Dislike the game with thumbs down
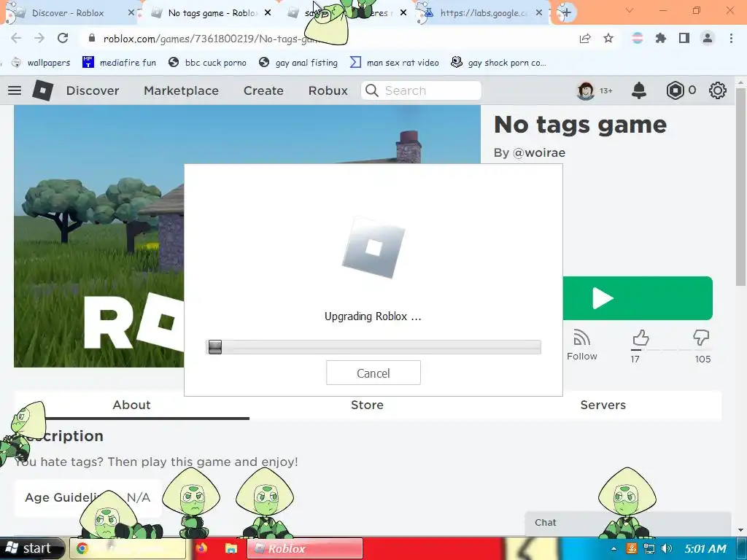This screenshot has width=747, height=560. point(701,338)
